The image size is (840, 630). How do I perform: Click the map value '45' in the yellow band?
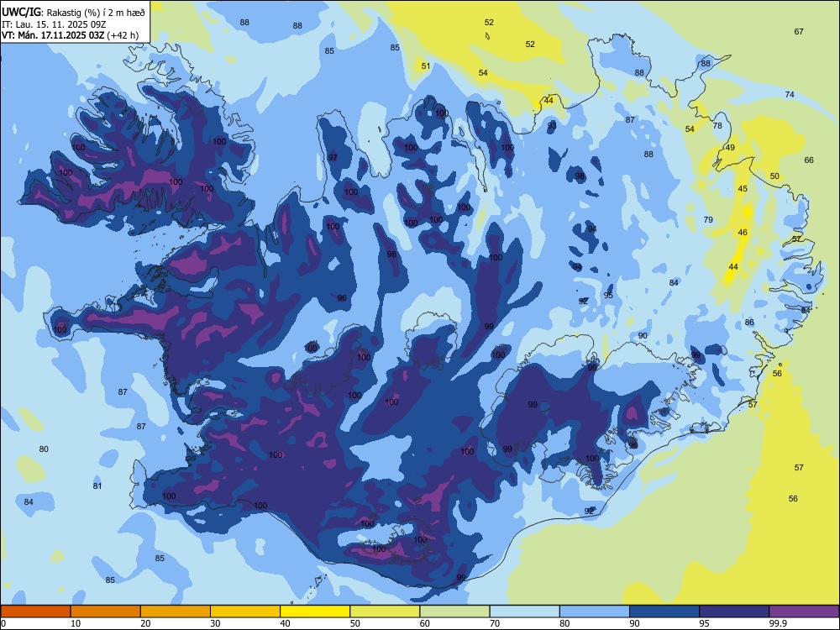(x=743, y=188)
